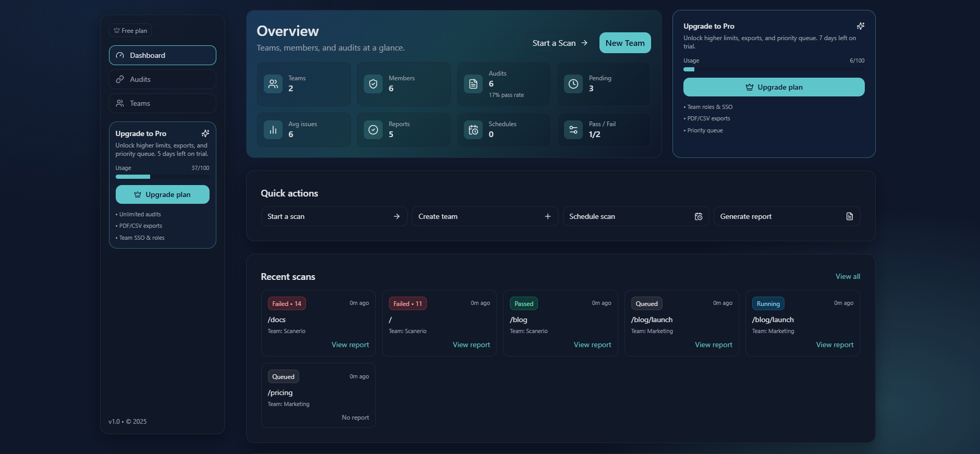Open the Dashboard sidebar item
Screen dimensions: 980x454
[162, 55]
